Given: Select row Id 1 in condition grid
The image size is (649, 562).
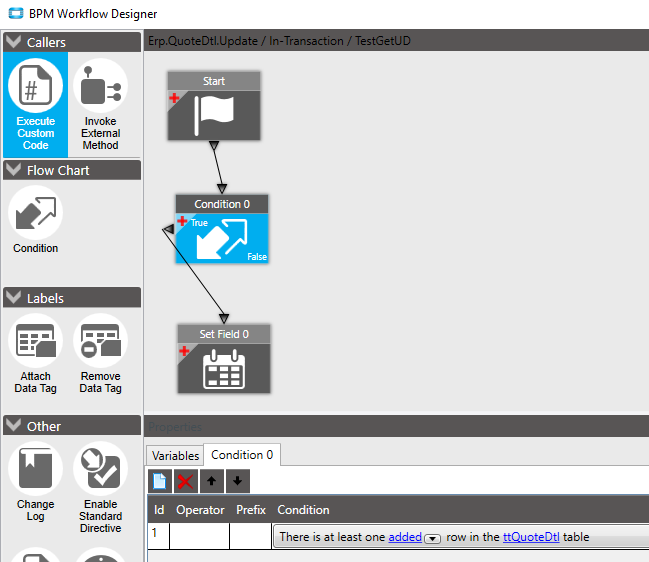Looking at the screenshot, I should (x=159, y=536).
